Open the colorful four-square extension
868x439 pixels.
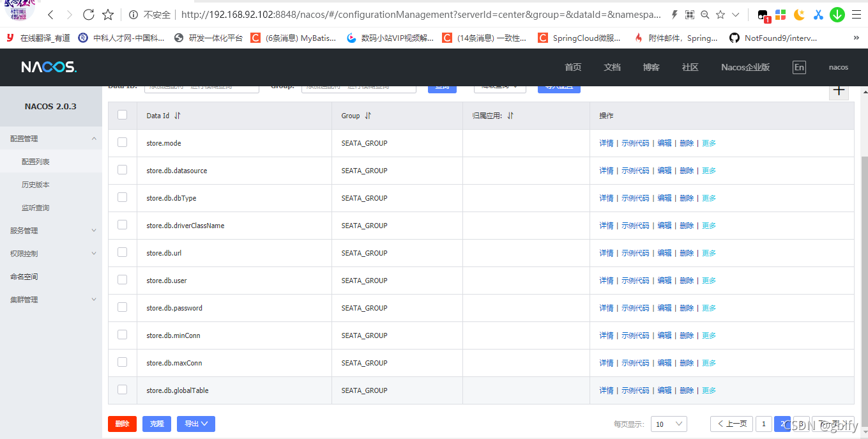(780, 15)
